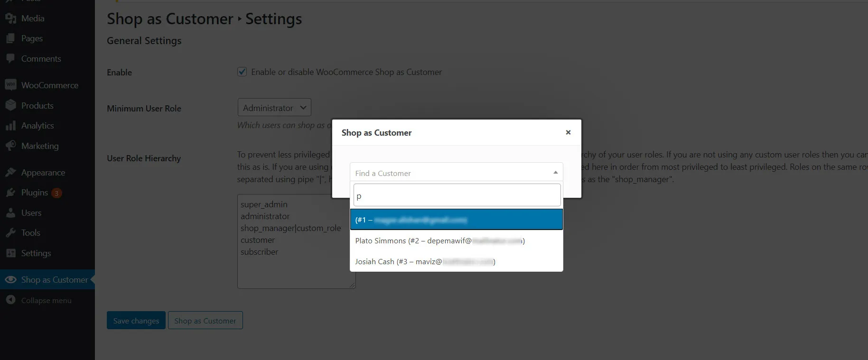Click the Shop as Customer eye icon
The width and height of the screenshot is (868, 360).
pyautogui.click(x=10, y=279)
